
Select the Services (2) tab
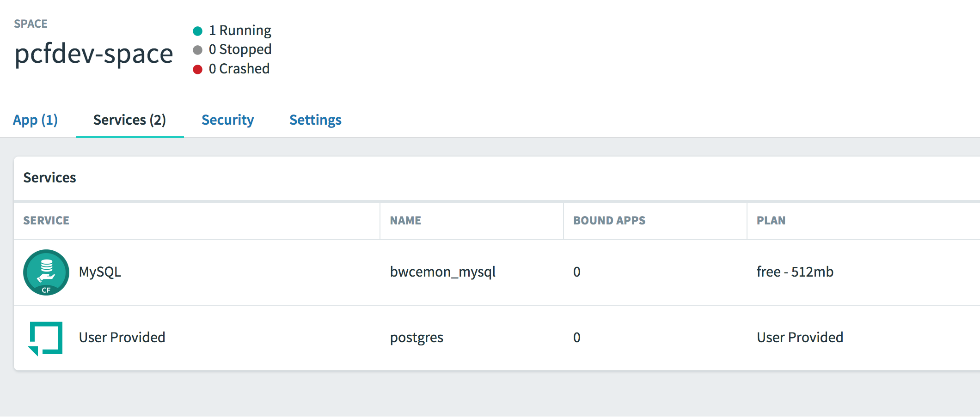tap(129, 120)
